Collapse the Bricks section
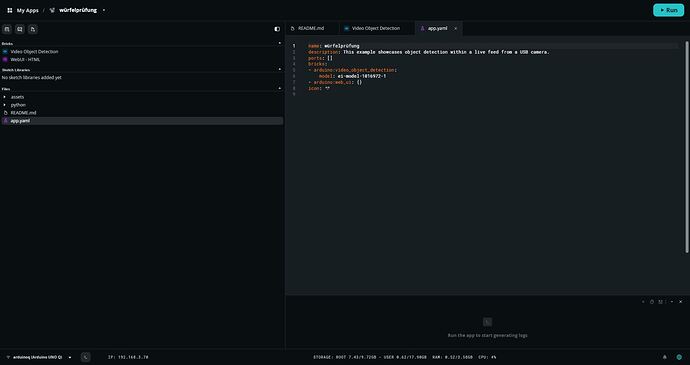Screen dimensions: 690x365 tap(280, 43)
